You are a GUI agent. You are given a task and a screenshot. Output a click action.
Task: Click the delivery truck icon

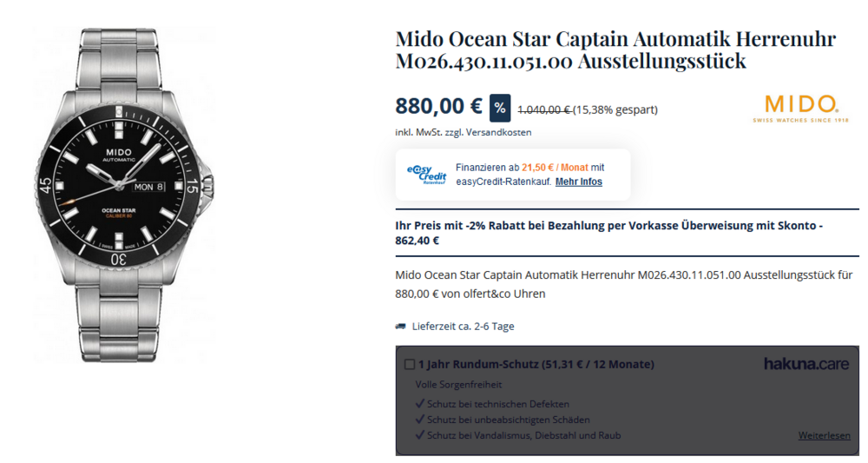click(x=401, y=327)
